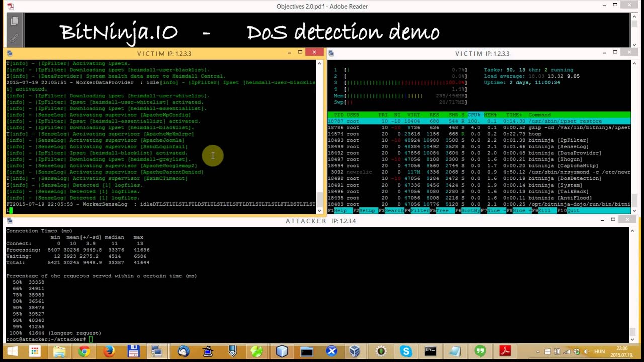Select the bitninja [IpFilter] process row

tap(479, 140)
